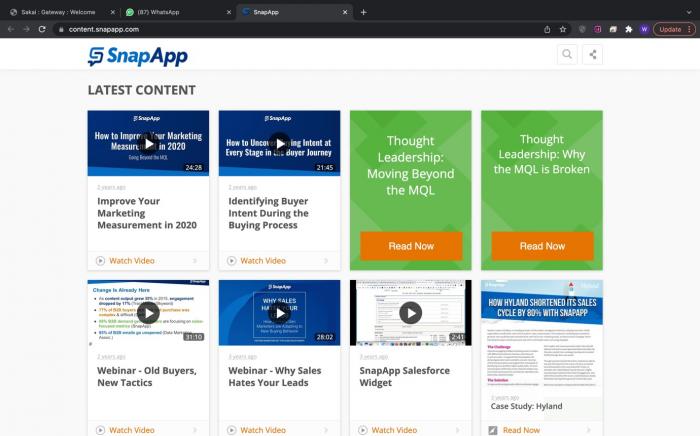
Task: Switch to the WhatsApp tab
Action: tap(179, 12)
